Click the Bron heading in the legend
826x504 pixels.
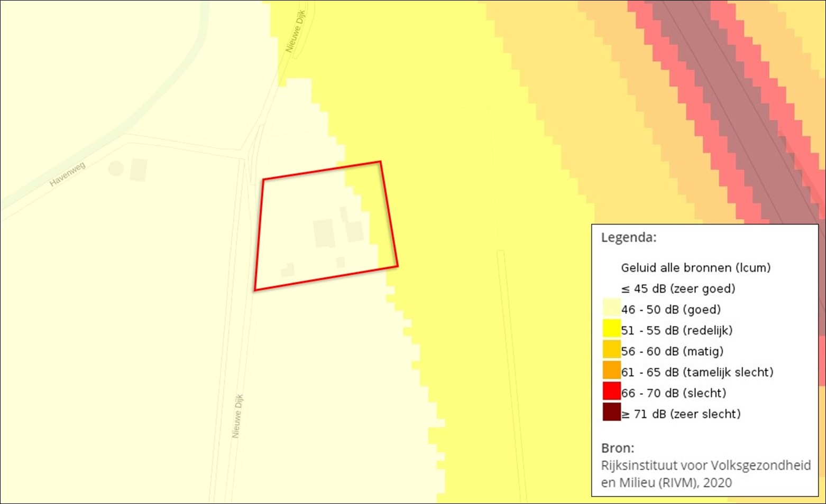pyautogui.click(x=618, y=448)
